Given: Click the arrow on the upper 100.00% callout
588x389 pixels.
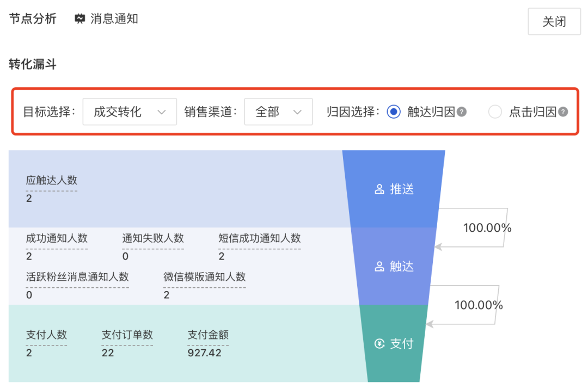Looking at the screenshot, I should [x=437, y=248].
